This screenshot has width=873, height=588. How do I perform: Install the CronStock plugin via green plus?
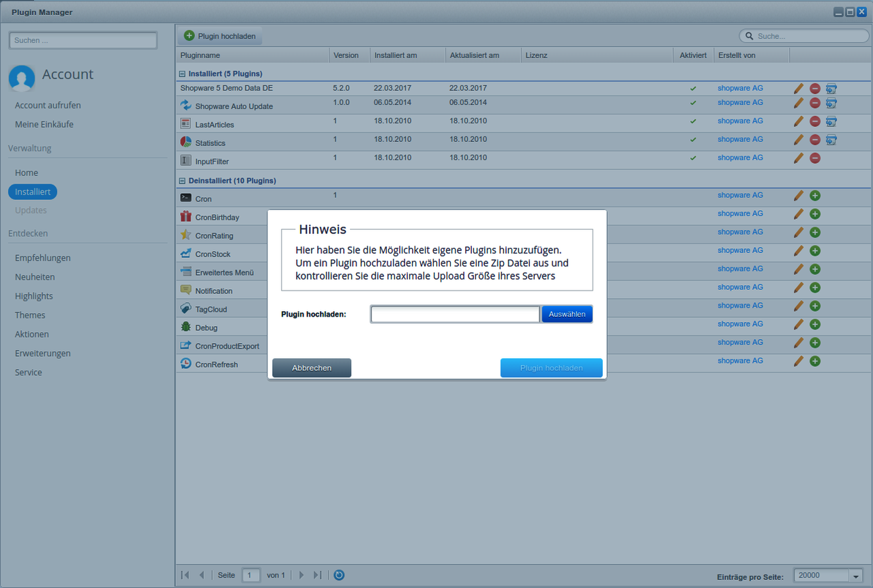pyautogui.click(x=814, y=251)
